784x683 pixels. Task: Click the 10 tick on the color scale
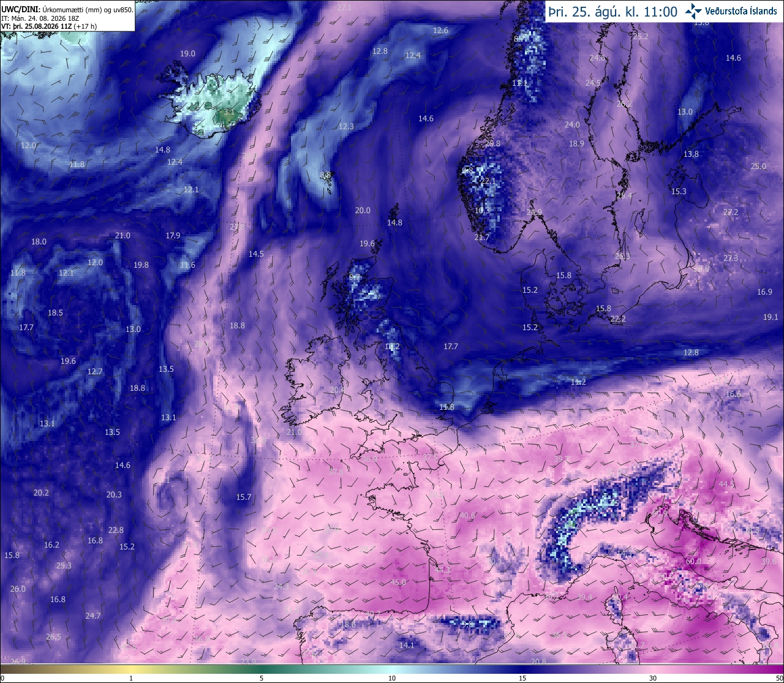coord(392,678)
